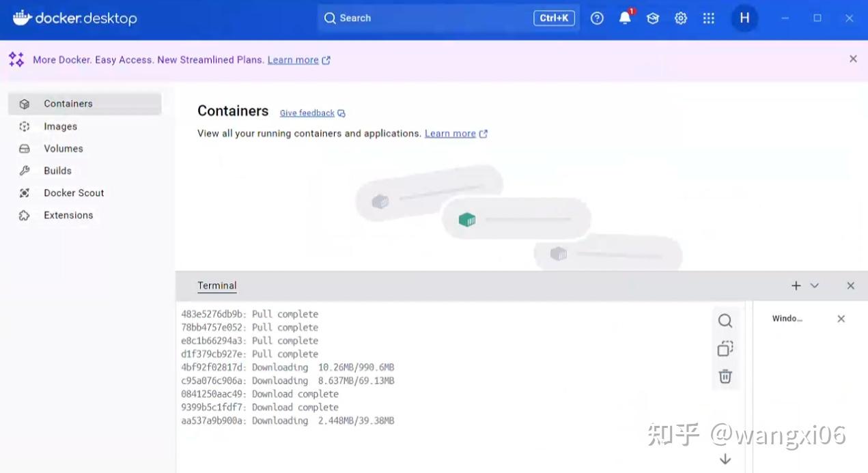Viewport: 868px width, 473px height.
Task: Click the down arrow to jump to terminal bottom
Action: (725, 459)
